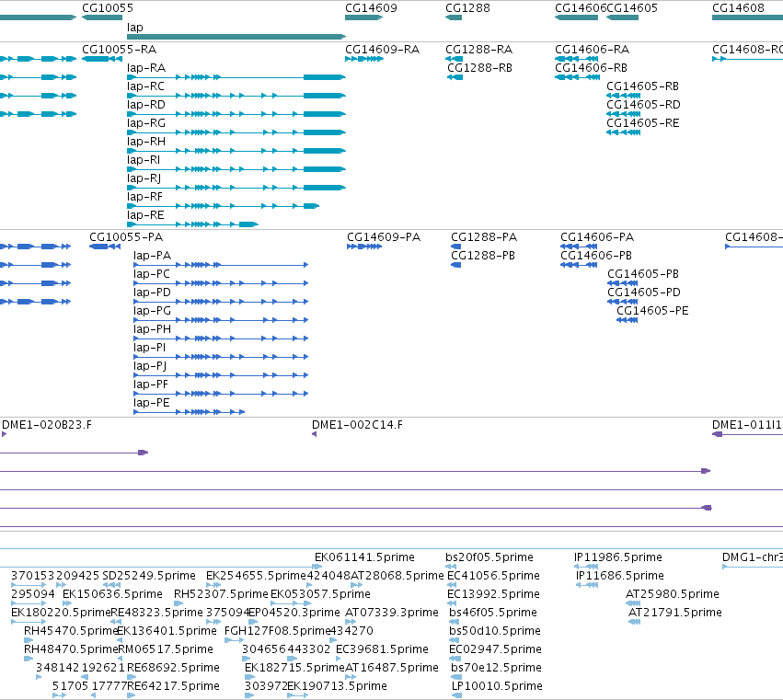Click the CG1288 gene label
Screen dimensions: 783x700
467,8
